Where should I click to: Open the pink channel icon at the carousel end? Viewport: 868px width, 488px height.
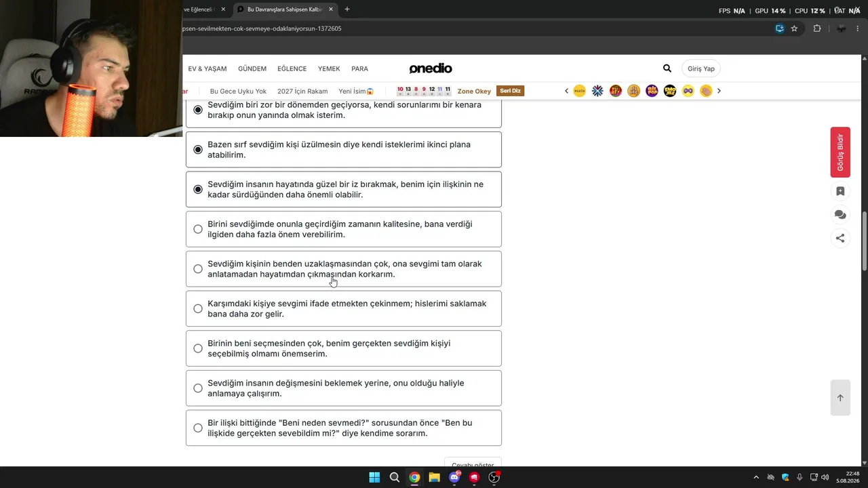point(706,91)
